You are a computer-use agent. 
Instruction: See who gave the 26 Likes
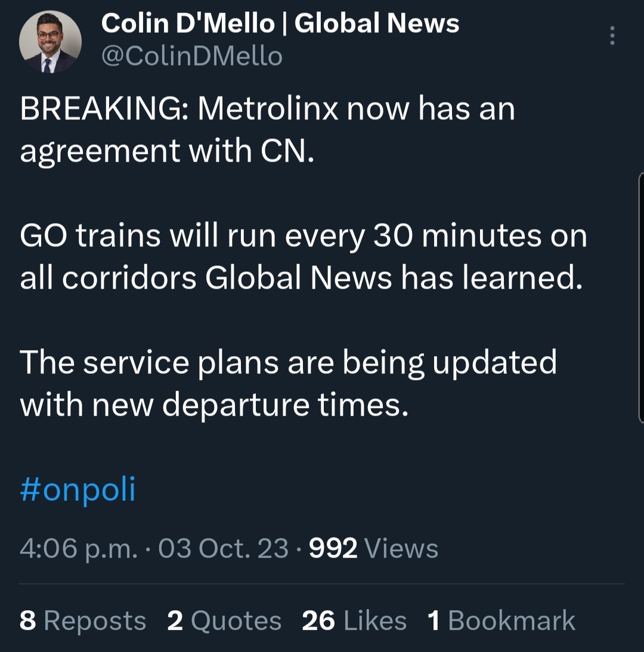pyautogui.click(x=354, y=621)
